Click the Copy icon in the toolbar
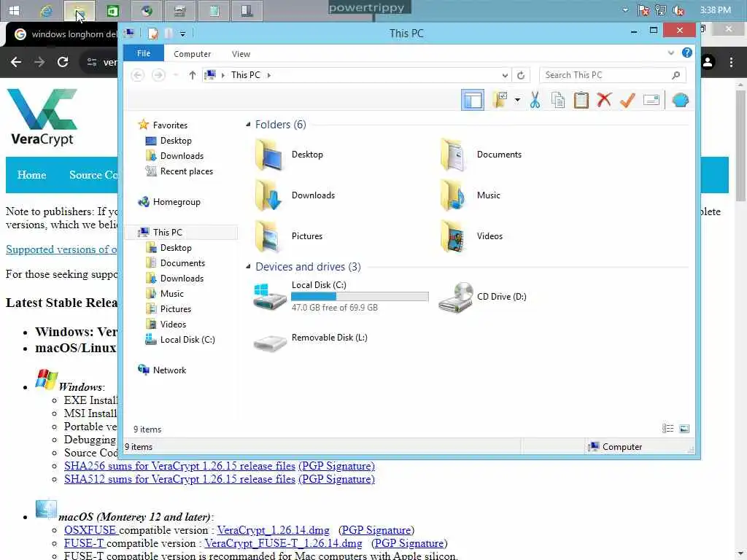Screen dimensions: 747x560 coord(558,101)
